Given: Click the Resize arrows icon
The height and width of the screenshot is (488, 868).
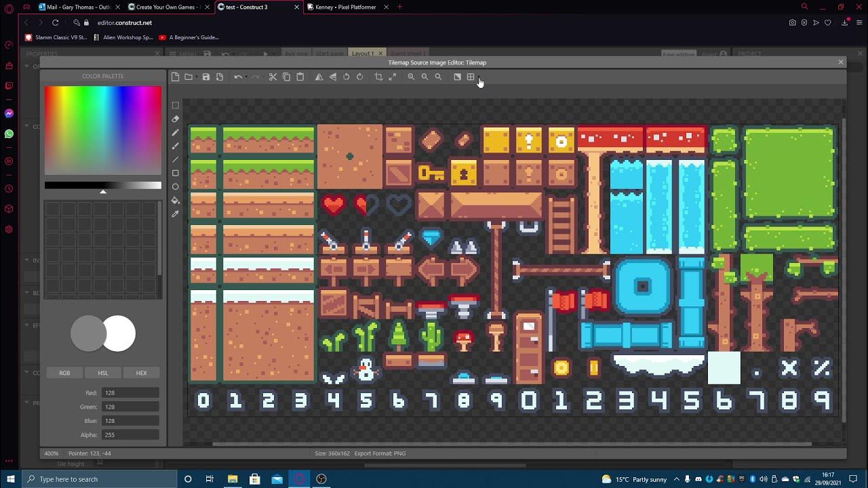Looking at the screenshot, I should (392, 77).
